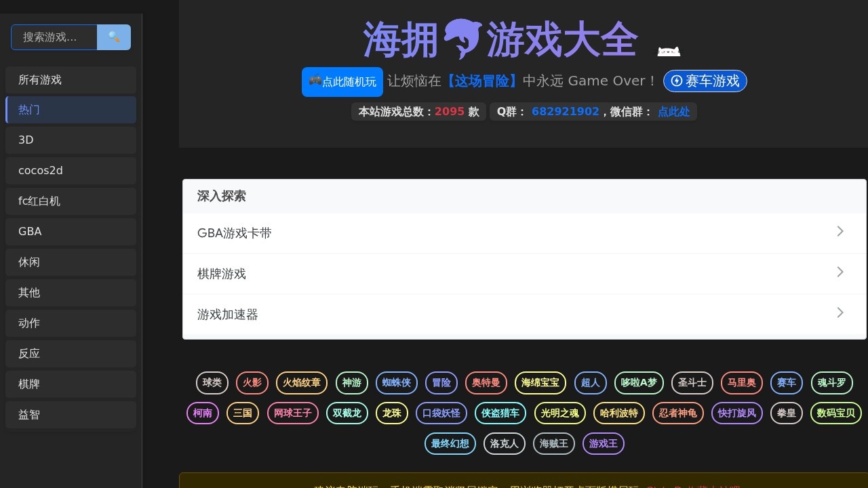
Task: Click the game controller icon on 点此随机玩 button
Action: point(315,81)
